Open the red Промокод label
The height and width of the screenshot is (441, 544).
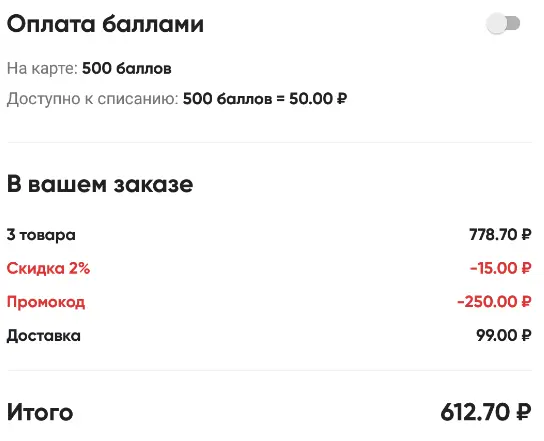[x=46, y=302]
